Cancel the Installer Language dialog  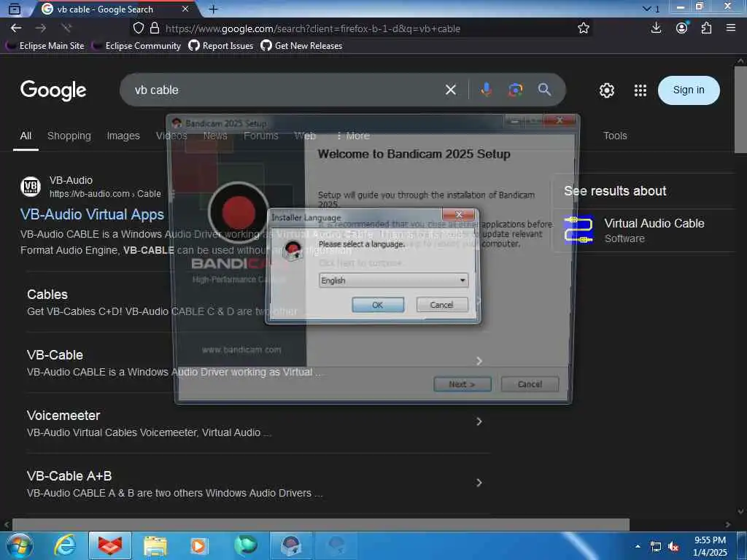(441, 305)
